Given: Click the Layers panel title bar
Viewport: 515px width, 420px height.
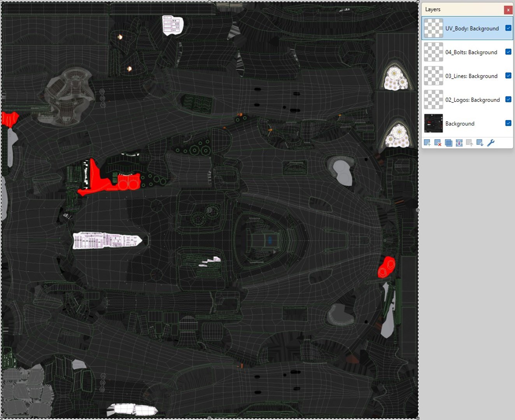Looking at the screenshot, I should [x=463, y=9].
